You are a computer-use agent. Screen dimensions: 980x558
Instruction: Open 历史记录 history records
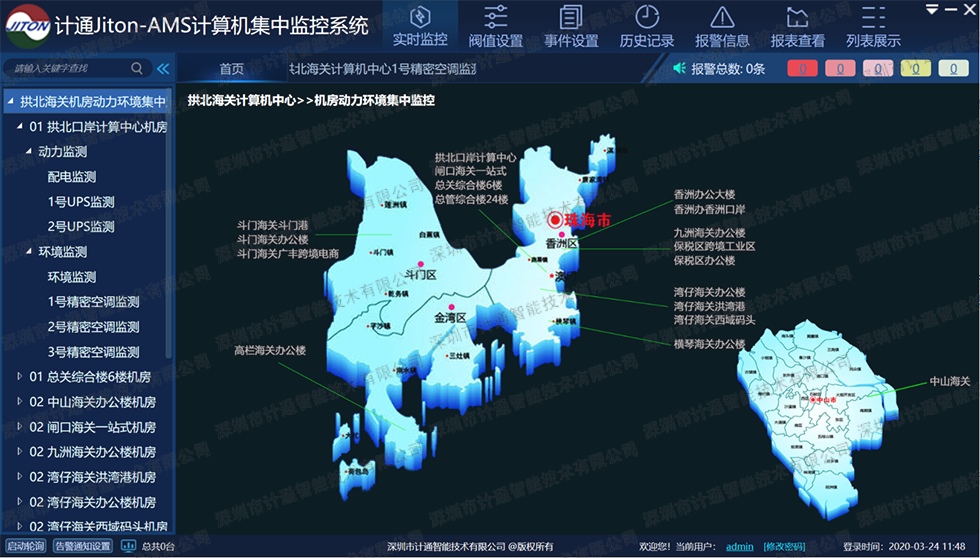[x=647, y=26]
